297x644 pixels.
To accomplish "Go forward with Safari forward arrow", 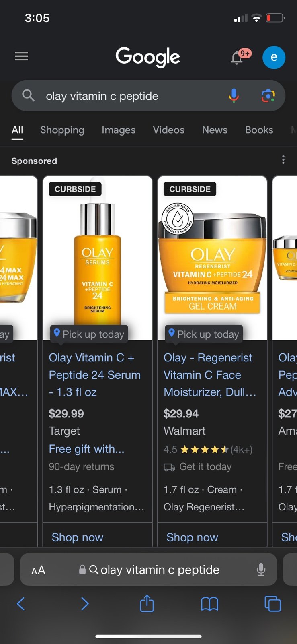I will (84, 603).
